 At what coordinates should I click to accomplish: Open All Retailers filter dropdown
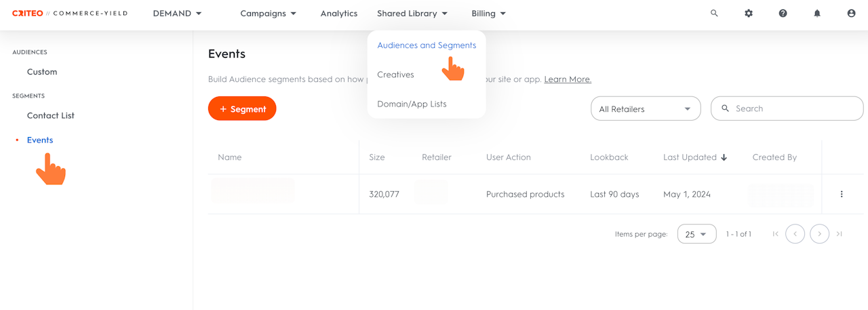coord(645,109)
